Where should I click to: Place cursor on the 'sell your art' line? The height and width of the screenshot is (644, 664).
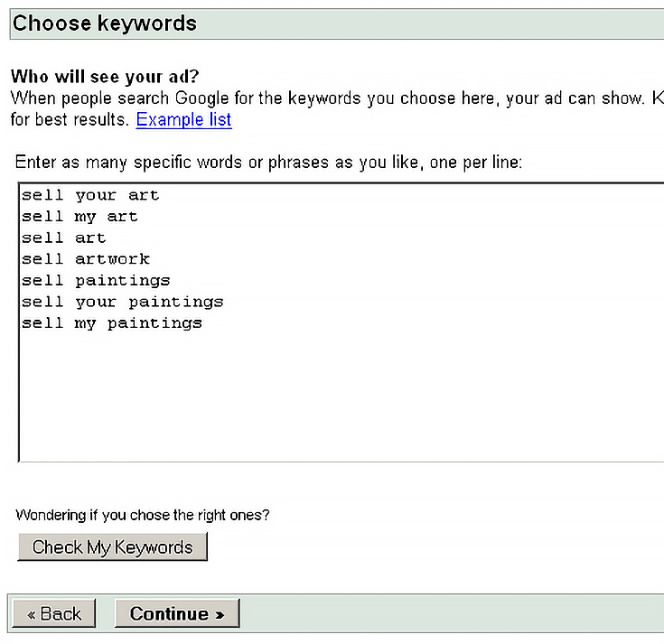click(90, 195)
